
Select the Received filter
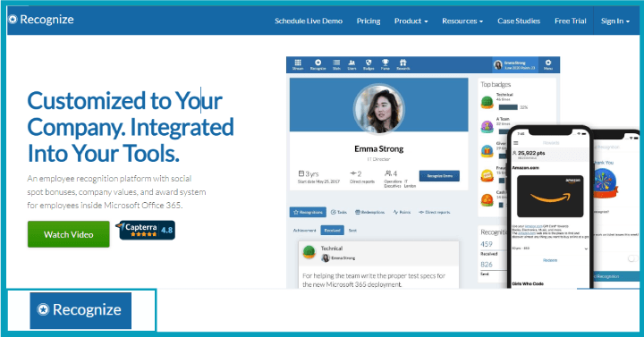point(332,231)
